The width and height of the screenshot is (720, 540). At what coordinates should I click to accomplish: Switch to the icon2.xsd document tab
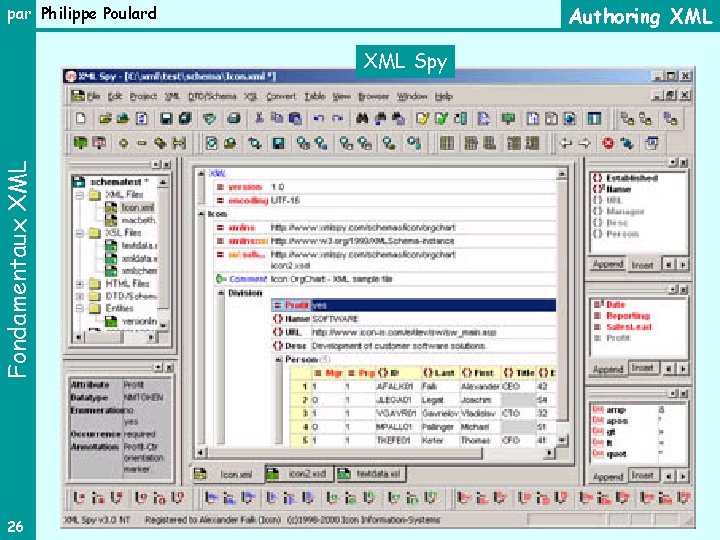(x=300, y=473)
